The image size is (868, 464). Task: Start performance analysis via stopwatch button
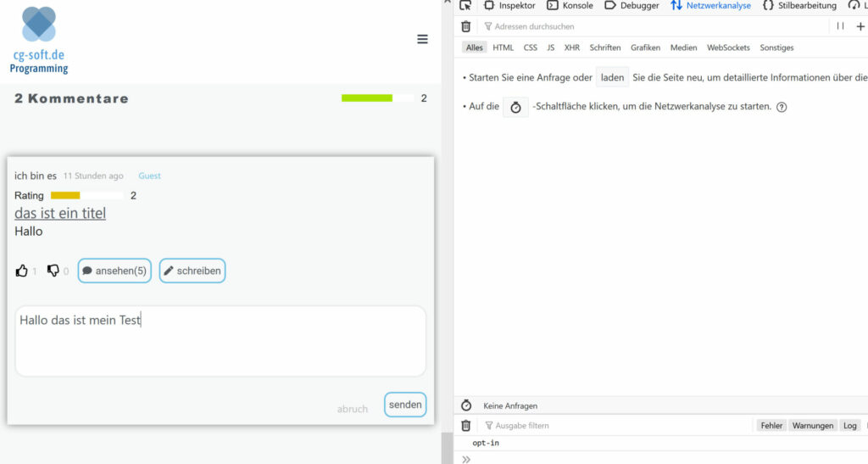[515, 107]
